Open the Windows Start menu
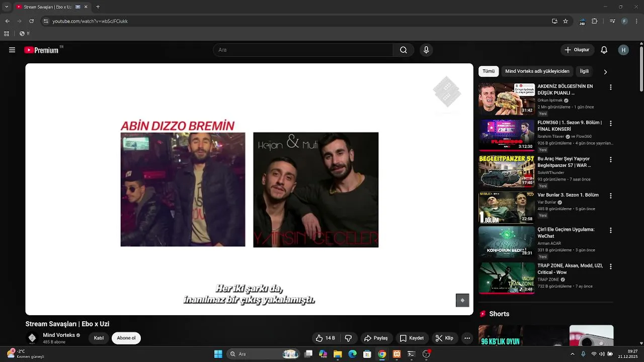This screenshot has width=644, height=362. click(218, 354)
